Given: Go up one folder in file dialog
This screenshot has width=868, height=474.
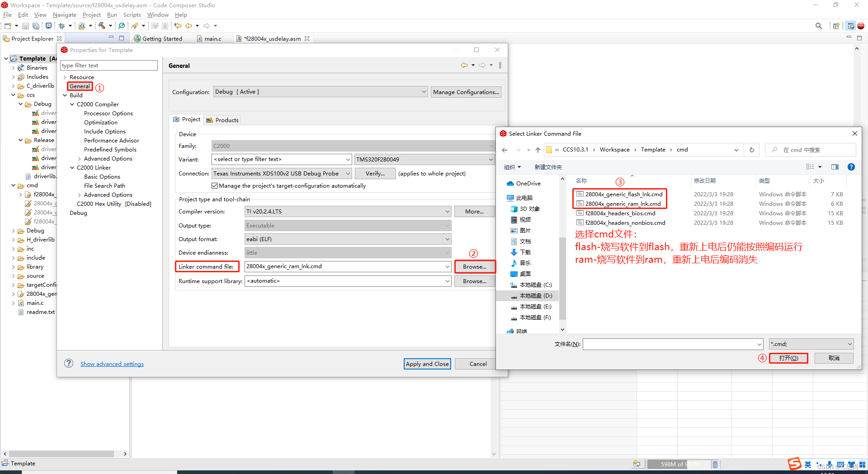Looking at the screenshot, I should (538, 150).
